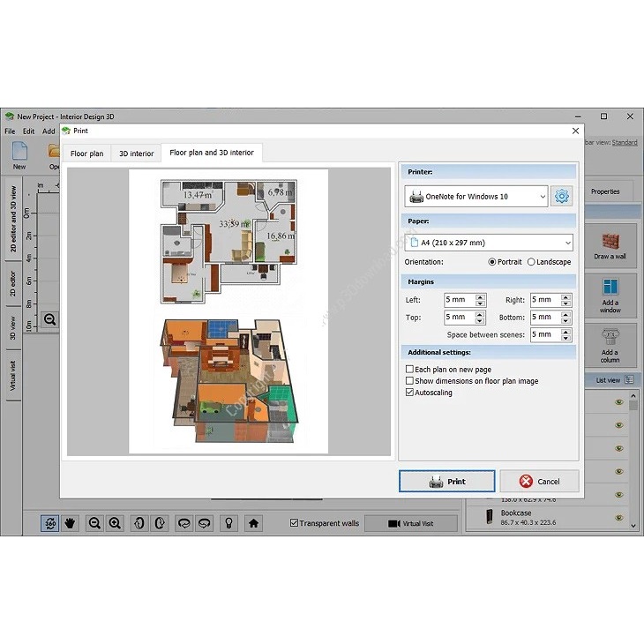Open the Edit menu
This screenshot has height=644, width=644.
pos(29,131)
